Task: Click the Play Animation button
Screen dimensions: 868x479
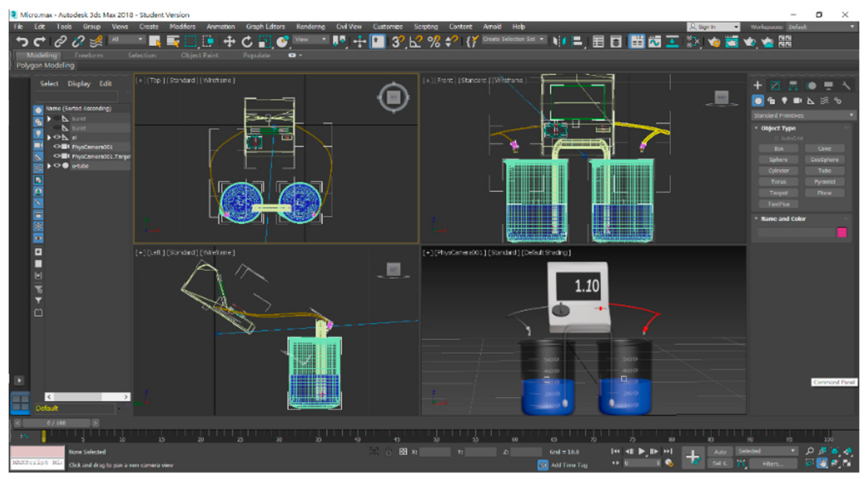Action: (x=641, y=451)
